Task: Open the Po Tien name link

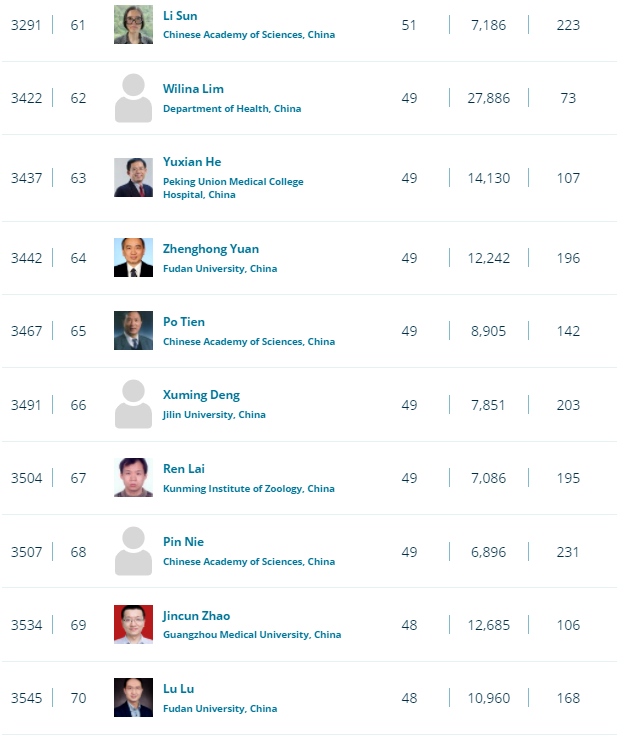Action: point(184,322)
